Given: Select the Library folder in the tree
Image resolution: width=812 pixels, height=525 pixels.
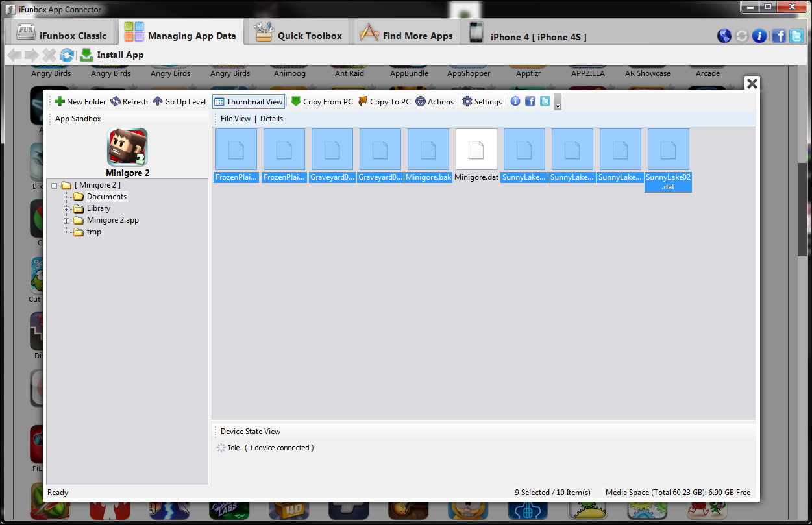Looking at the screenshot, I should (x=99, y=208).
